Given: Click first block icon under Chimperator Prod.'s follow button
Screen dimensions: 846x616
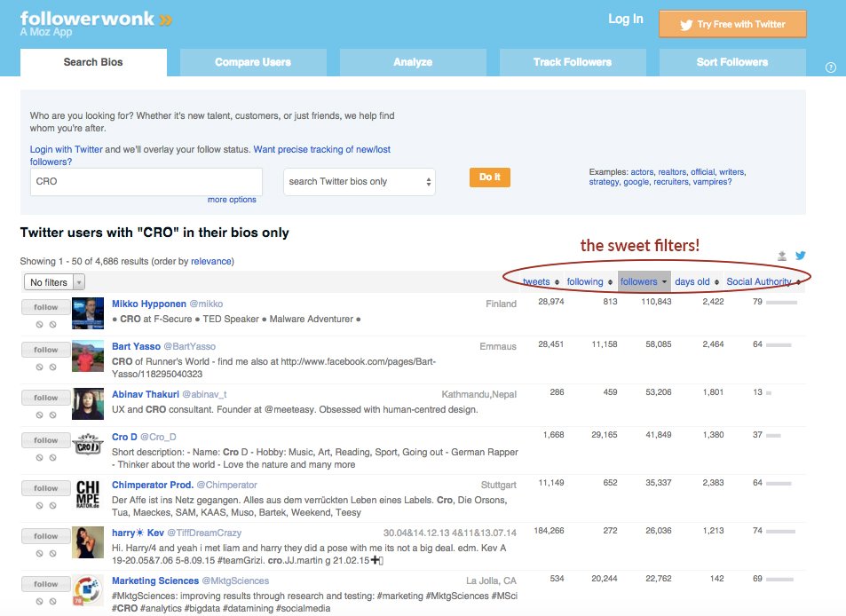Looking at the screenshot, I should 39,505.
